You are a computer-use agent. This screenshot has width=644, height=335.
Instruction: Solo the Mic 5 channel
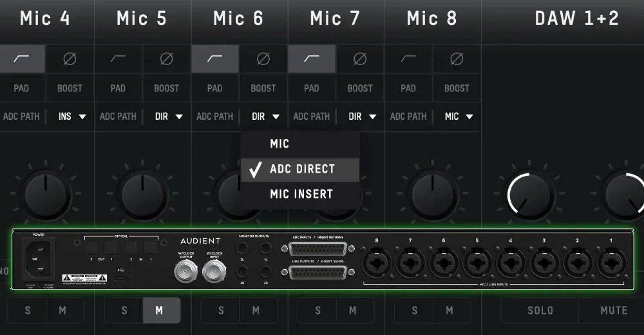[x=124, y=311]
